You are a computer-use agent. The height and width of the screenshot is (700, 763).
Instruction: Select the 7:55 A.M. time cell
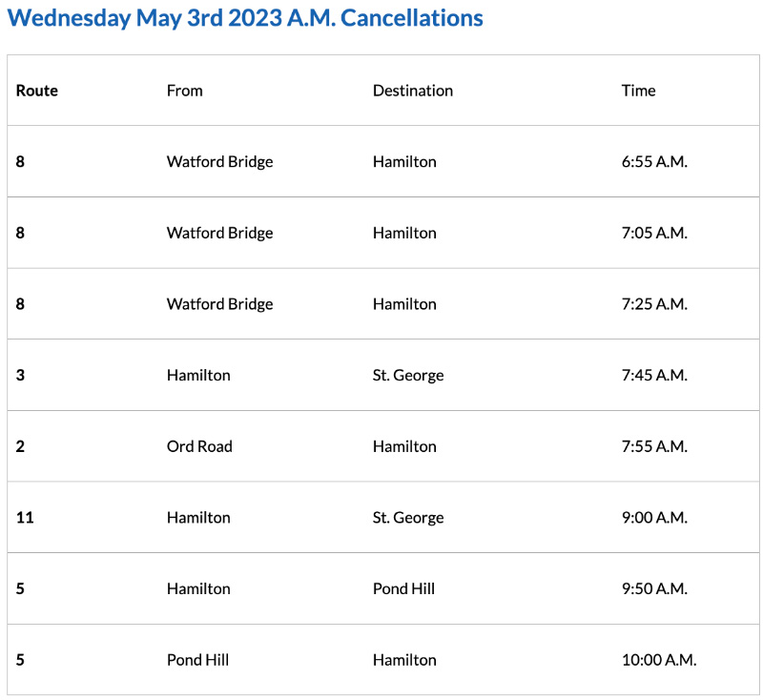click(x=653, y=446)
